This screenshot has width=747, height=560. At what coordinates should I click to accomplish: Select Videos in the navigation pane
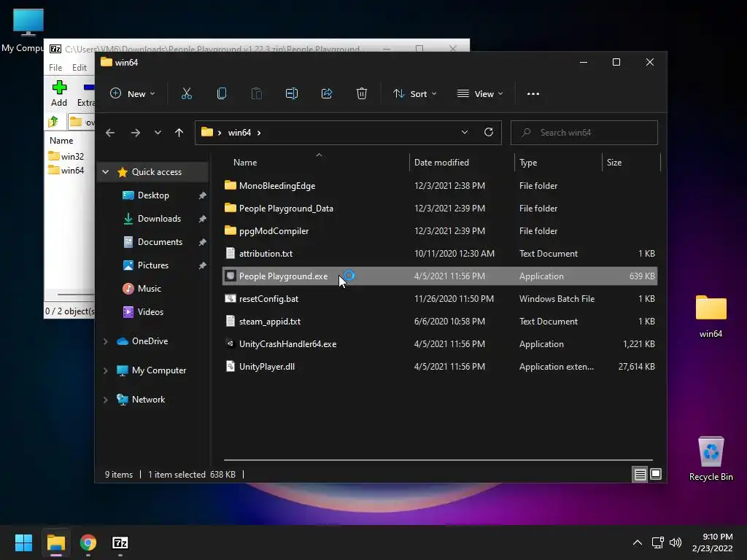pos(150,312)
